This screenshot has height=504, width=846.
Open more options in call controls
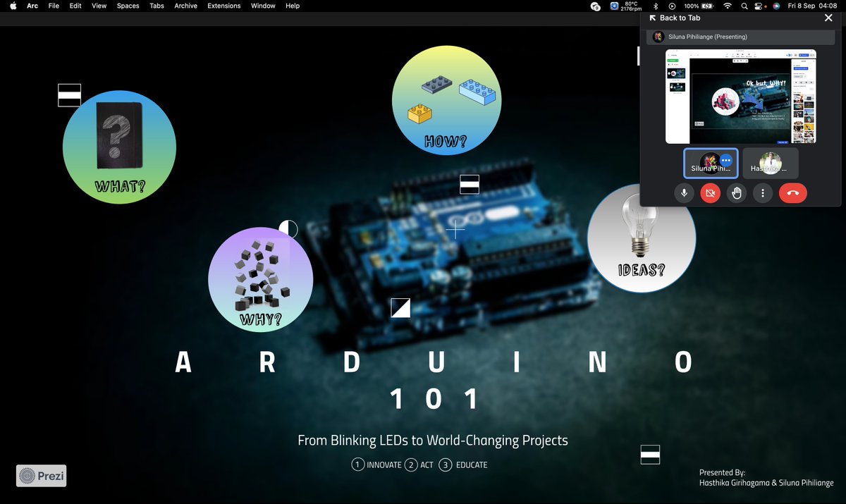(763, 192)
